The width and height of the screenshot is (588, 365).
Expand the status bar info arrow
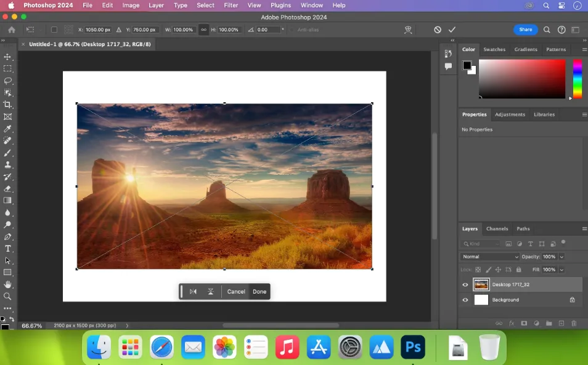click(127, 326)
